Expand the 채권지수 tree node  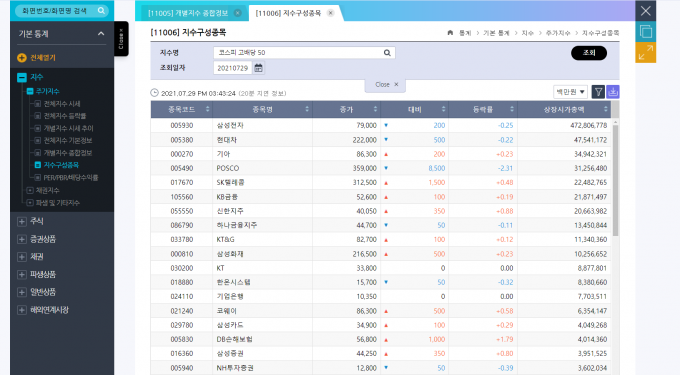30,190
